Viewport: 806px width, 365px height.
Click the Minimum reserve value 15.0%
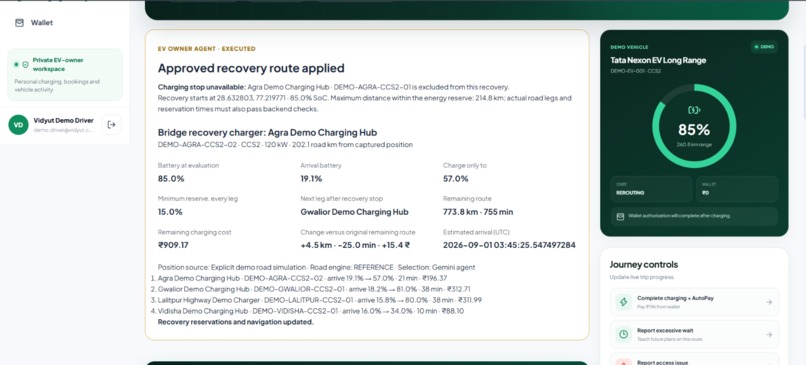coord(170,212)
